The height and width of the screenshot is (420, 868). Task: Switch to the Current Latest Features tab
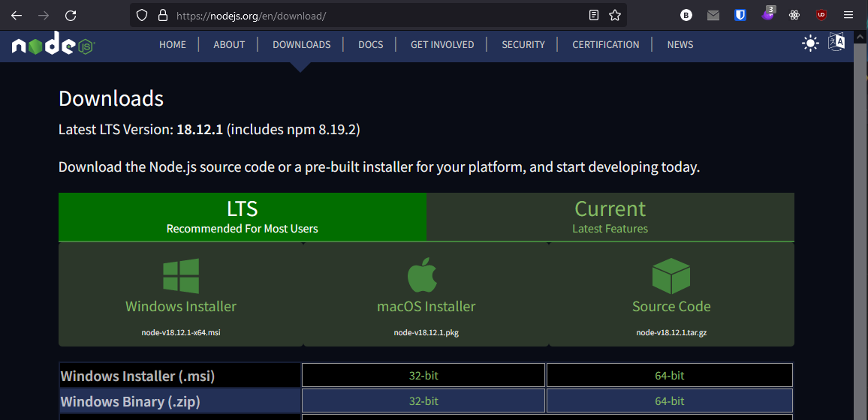(610, 217)
